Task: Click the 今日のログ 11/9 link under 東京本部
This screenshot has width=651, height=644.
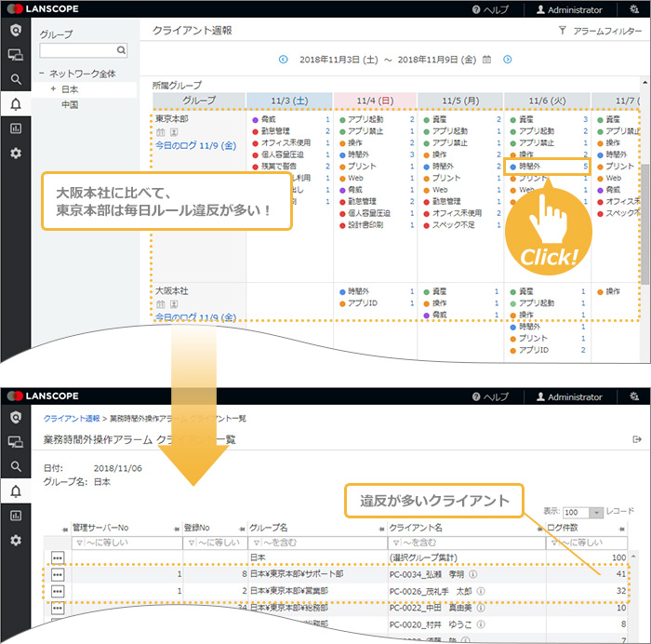Action: (x=195, y=146)
